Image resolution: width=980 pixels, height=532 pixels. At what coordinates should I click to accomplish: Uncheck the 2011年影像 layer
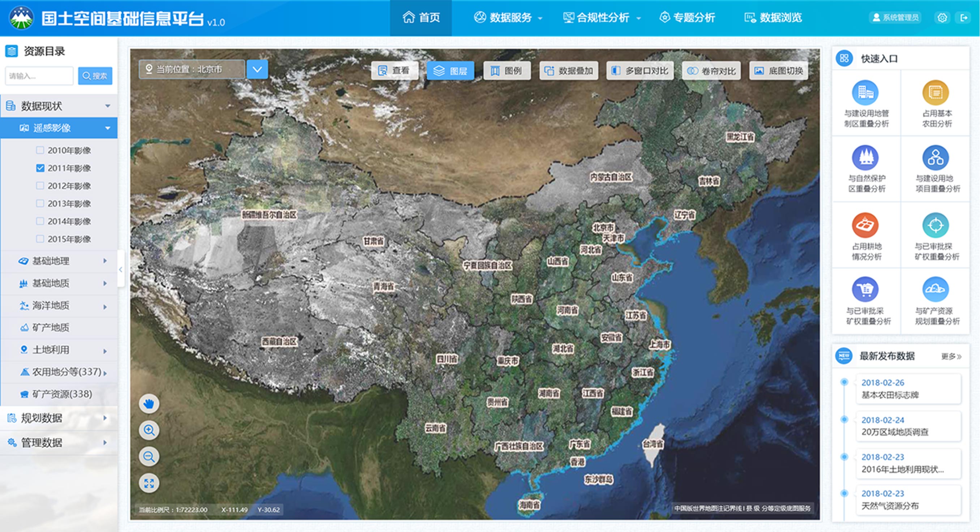(40, 168)
